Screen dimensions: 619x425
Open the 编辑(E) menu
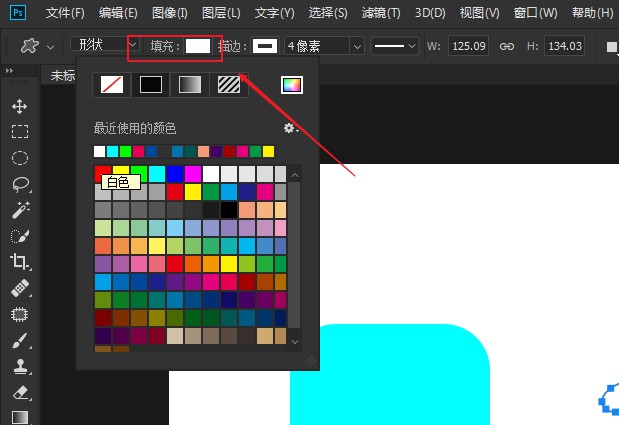(118, 13)
